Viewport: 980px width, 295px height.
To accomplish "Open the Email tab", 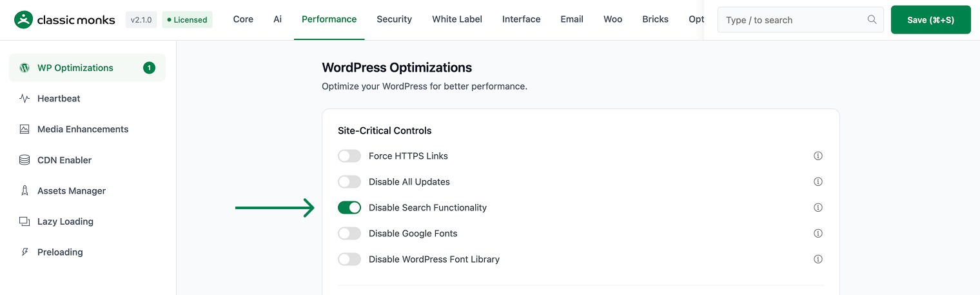I will pos(572,19).
